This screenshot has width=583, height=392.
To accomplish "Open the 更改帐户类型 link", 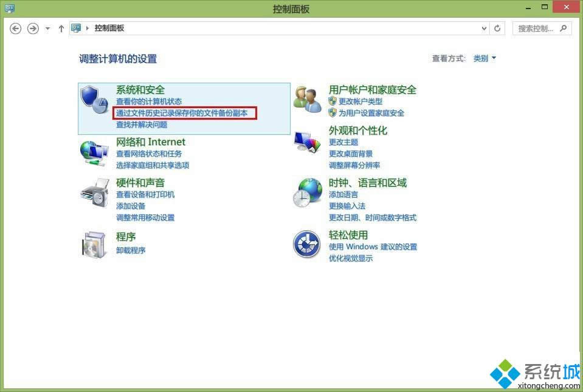I will (x=360, y=101).
